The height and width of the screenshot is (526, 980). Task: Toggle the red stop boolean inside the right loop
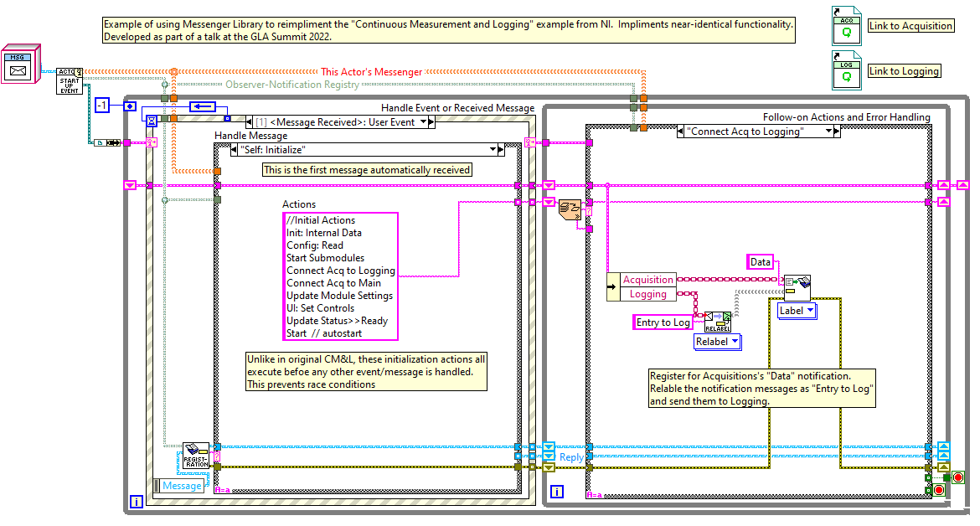(x=939, y=490)
